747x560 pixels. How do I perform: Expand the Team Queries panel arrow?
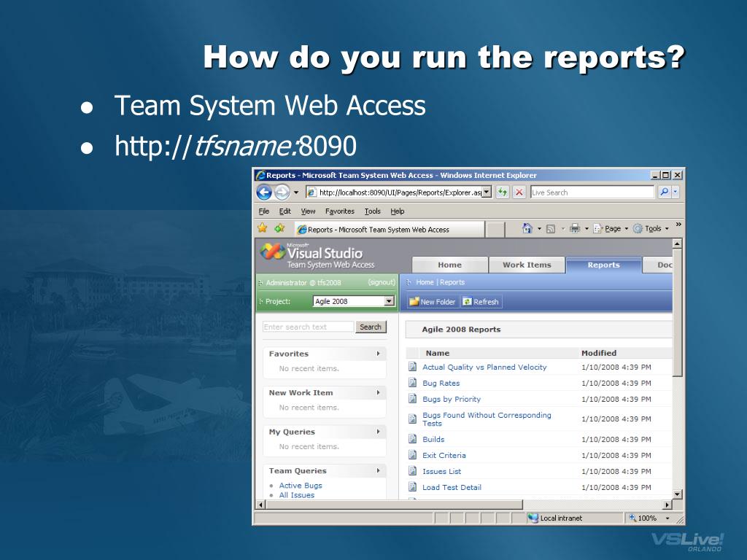(x=379, y=470)
